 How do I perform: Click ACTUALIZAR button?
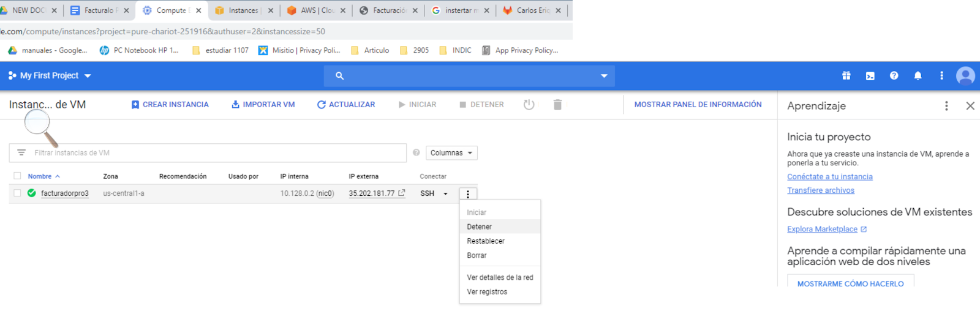346,105
